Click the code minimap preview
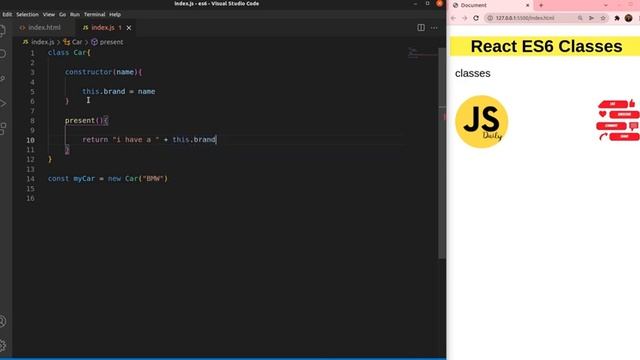 [x=422, y=53]
